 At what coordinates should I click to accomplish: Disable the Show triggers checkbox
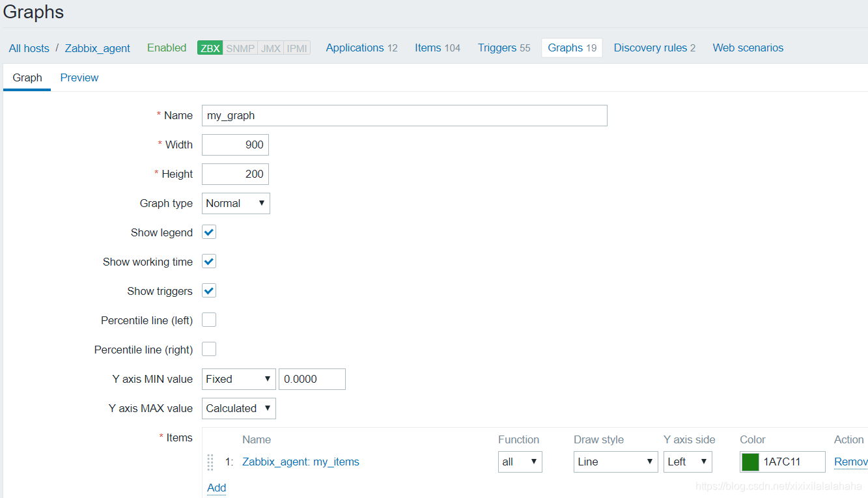click(x=209, y=291)
